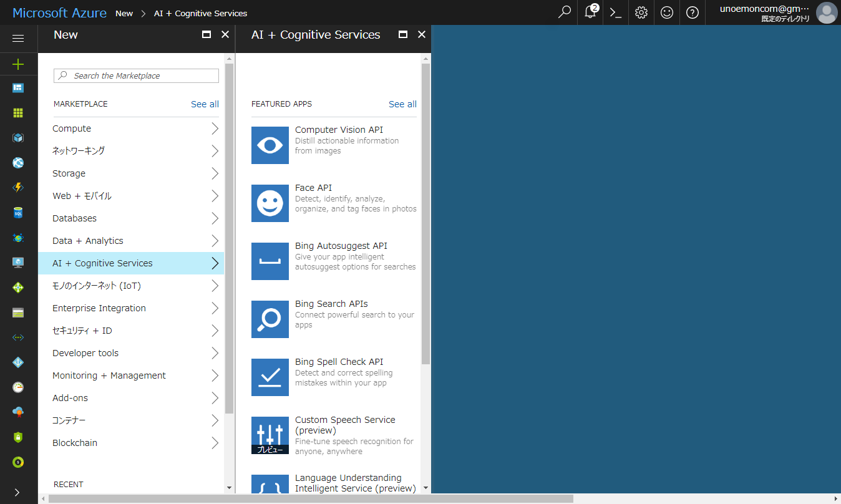Click chevron on Developer tools row

click(215, 353)
